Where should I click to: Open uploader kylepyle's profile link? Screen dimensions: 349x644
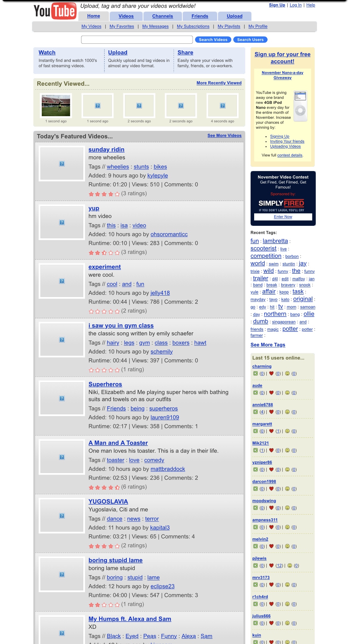click(x=157, y=176)
